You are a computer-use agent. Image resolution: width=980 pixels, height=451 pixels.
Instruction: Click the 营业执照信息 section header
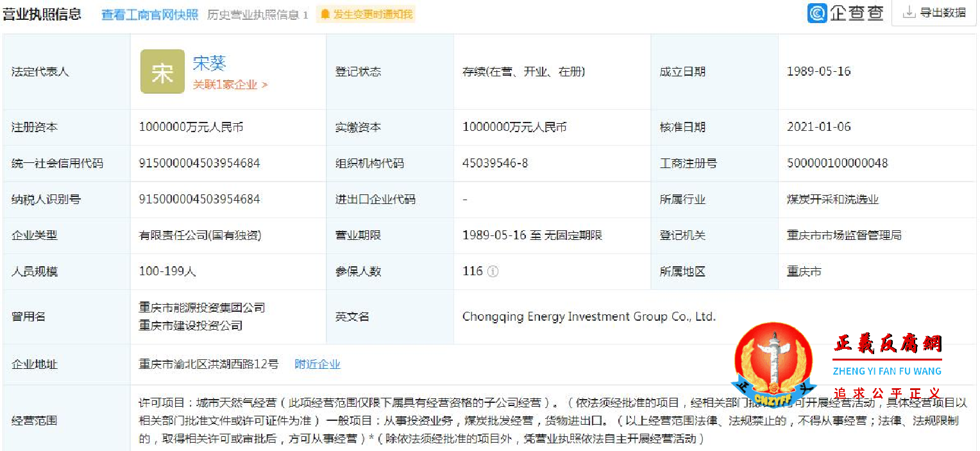tap(42, 12)
